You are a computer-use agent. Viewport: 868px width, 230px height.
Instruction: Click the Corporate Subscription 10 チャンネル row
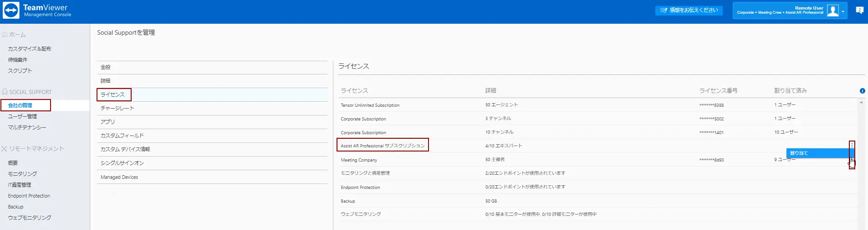pyautogui.click(x=598, y=132)
